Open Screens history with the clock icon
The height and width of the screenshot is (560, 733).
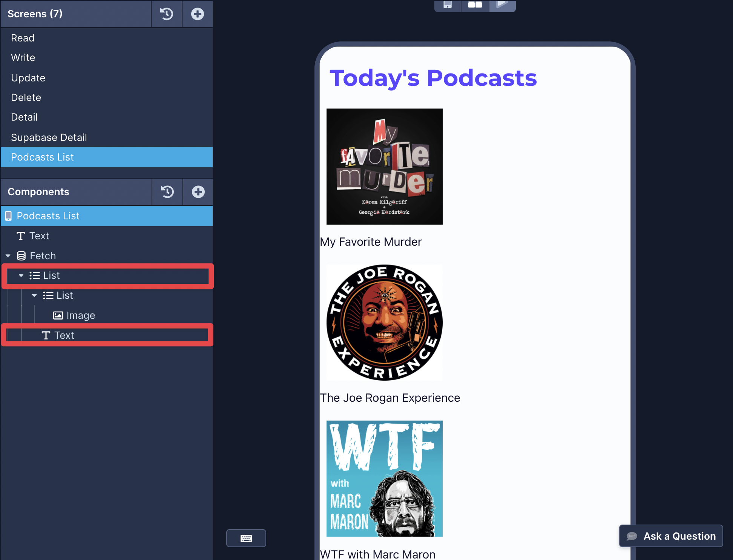(167, 14)
